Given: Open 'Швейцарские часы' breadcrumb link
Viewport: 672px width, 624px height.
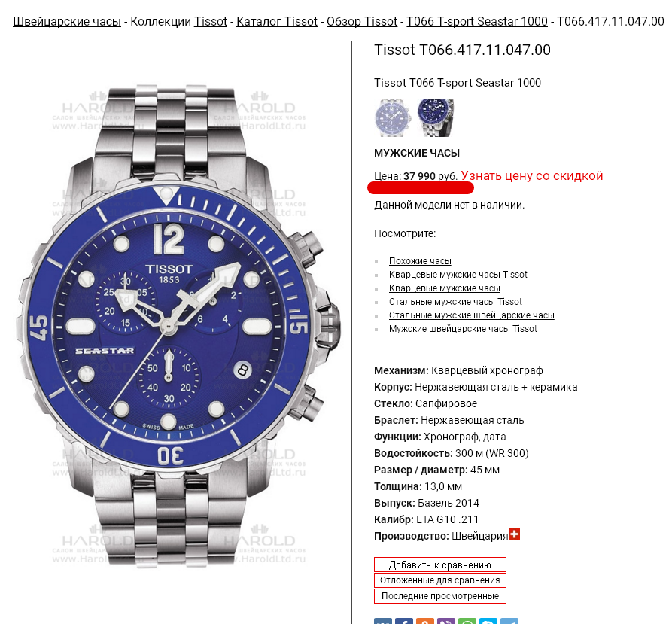Looking at the screenshot, I should pos(67,21).
